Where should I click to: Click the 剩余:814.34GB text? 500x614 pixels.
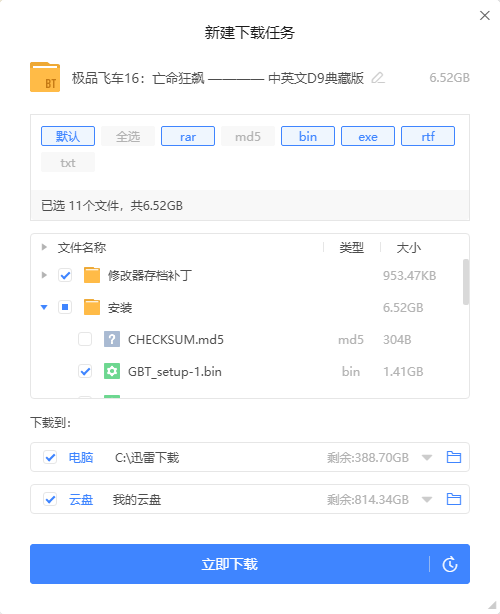coord(368,500)
